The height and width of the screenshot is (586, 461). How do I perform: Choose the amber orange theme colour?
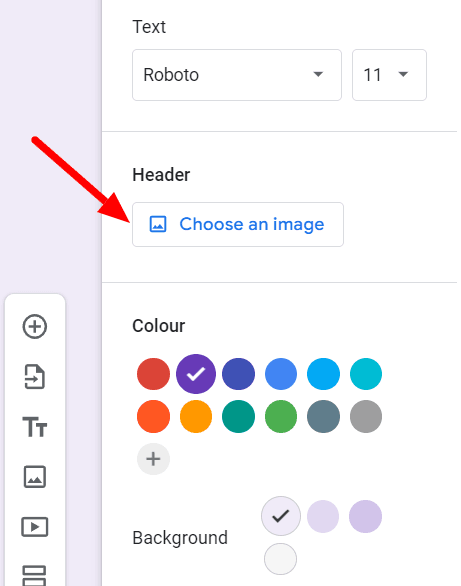click(196, 416)
